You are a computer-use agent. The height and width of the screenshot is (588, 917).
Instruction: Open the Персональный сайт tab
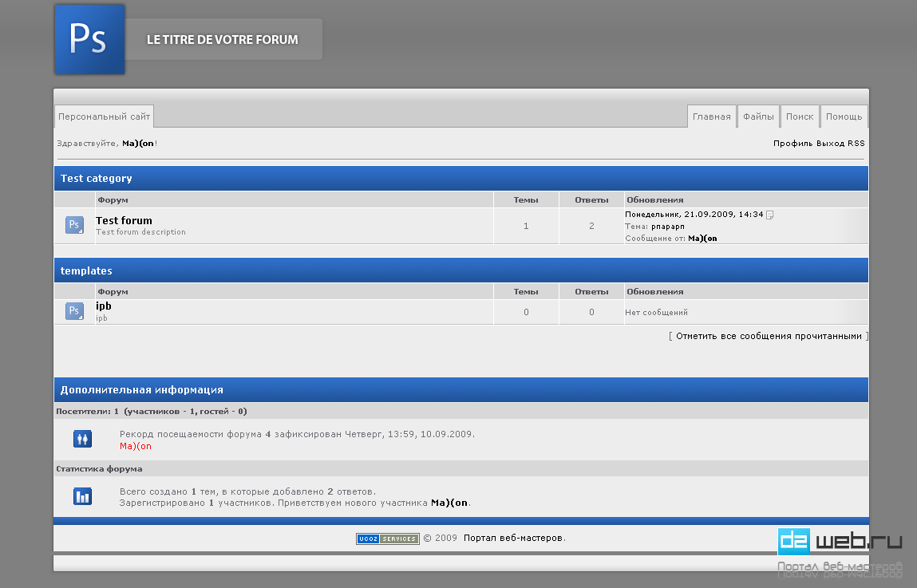tap(104, 116)
